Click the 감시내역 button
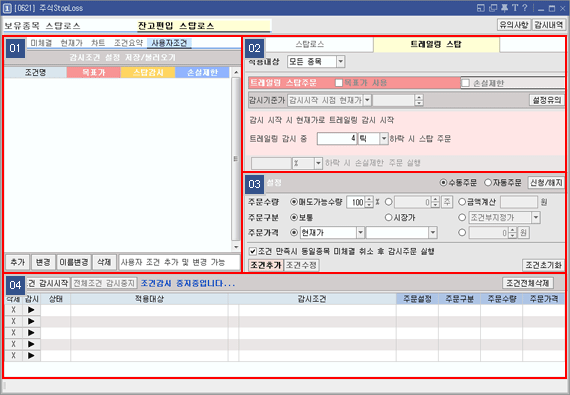Screen dimensions: 570x395 click(549, 25)
